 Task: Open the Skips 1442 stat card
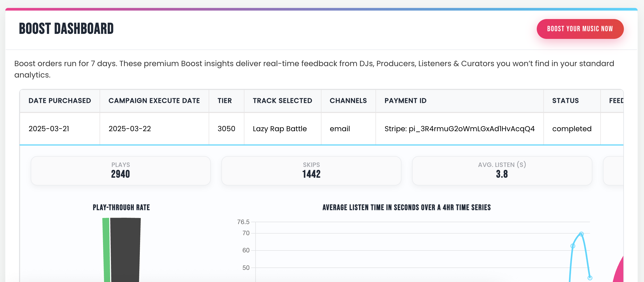[x=311, y=171]
